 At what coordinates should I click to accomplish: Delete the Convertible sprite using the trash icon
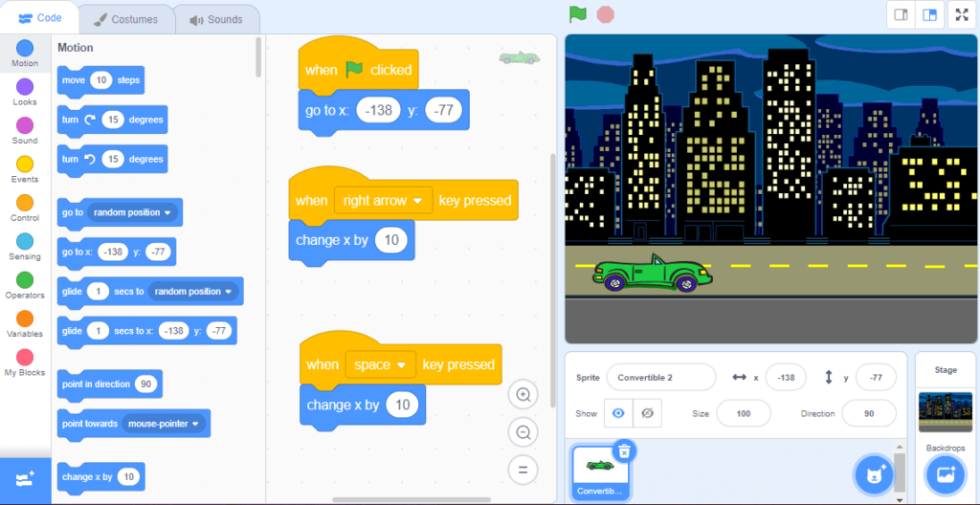(623, 450)
